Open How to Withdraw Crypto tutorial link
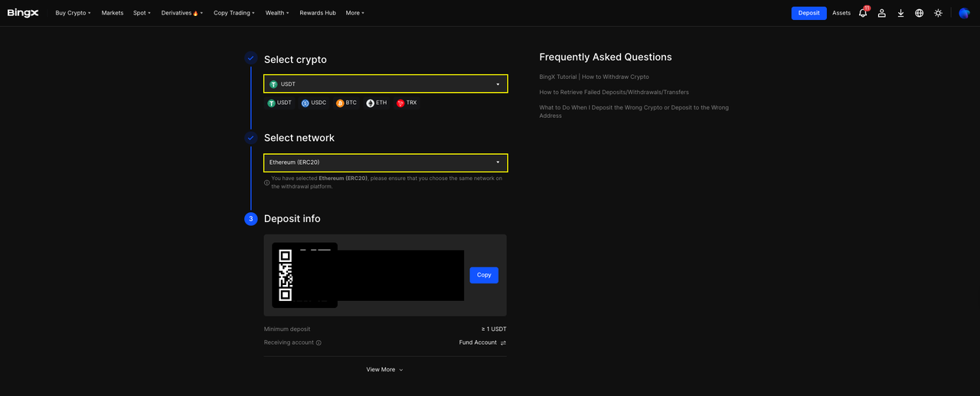This screenshot has height=396, width=980. click(594, 77)
